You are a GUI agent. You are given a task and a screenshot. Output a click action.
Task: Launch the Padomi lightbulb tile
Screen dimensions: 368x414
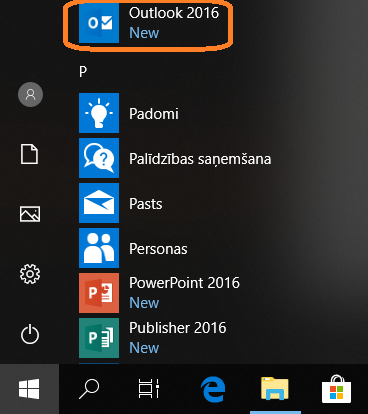pyautogui.click(x=99, y=113)
